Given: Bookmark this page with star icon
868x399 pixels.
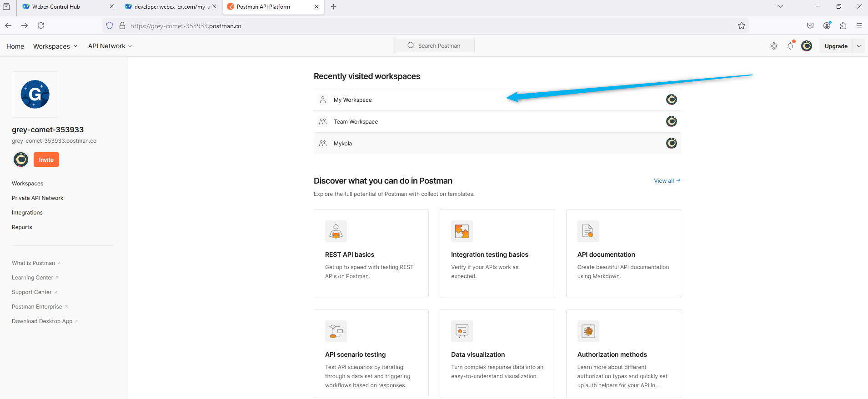Looking at the screenshot, I should click(742, 25).
